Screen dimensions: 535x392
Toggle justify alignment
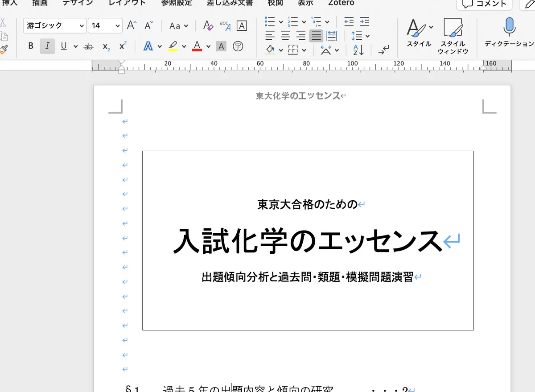pos(316,36)
